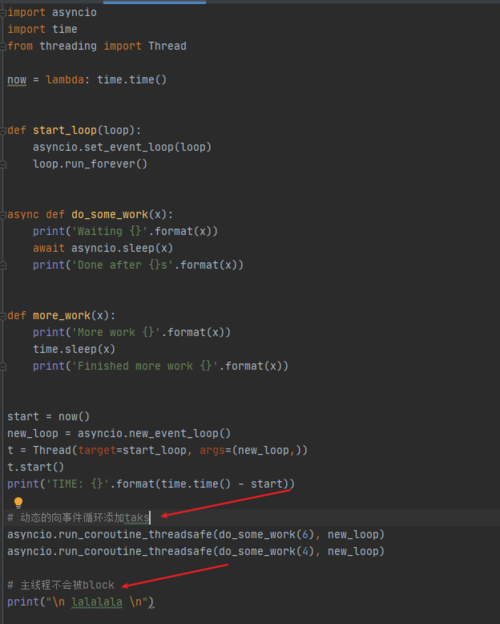Click the 'args' keyword argument in Thread call
500x624 pixels.
coord(212,450)
